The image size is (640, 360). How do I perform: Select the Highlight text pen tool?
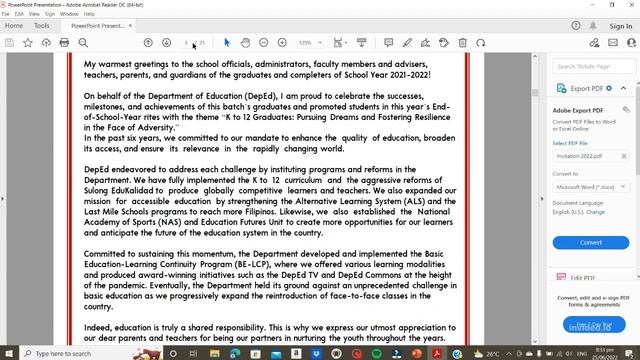click(407, 42)
